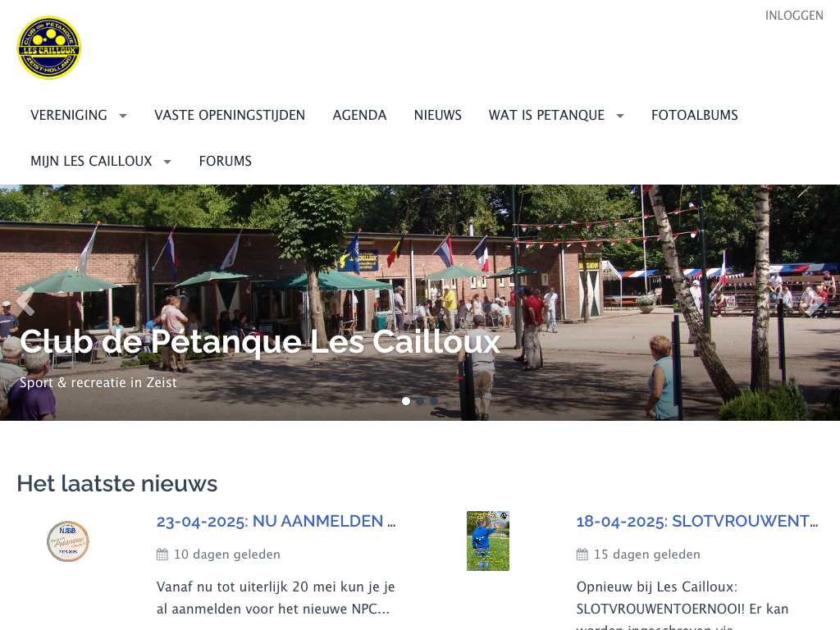The width and height of the screenshot is (840, 630).
Task: Expand the Vereniging dropdown menu
Action: coord(79,115)
